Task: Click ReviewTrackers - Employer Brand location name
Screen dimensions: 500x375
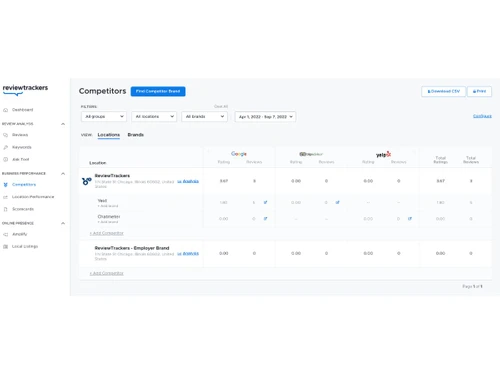Action: click(132, 248)
